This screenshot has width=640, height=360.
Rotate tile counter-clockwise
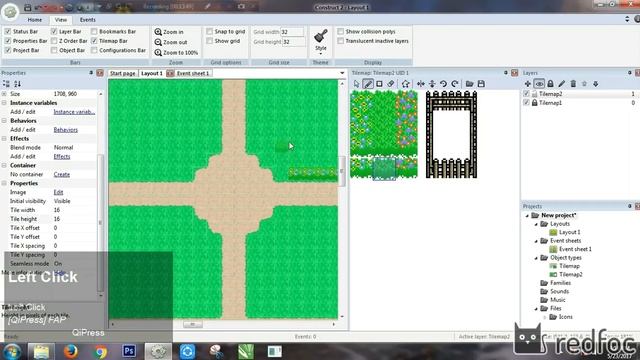pos(443,84)
